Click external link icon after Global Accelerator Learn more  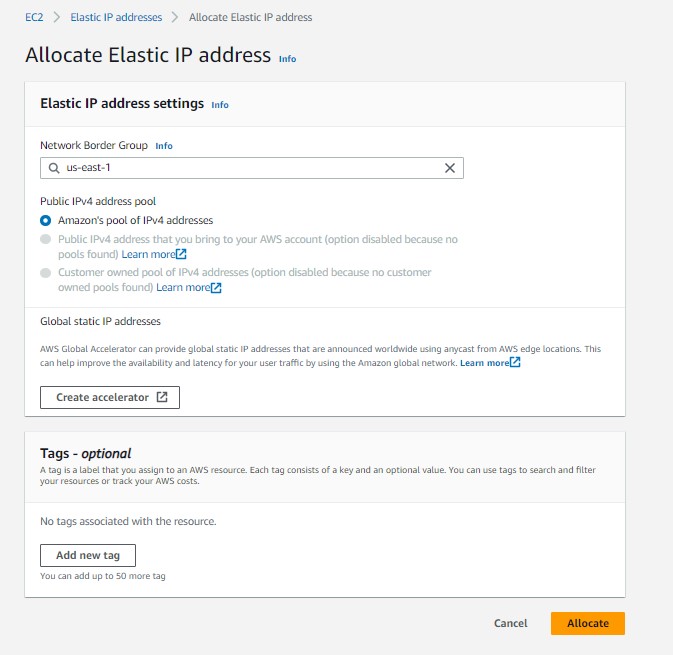pyautogui.click(x=515, y=362)
